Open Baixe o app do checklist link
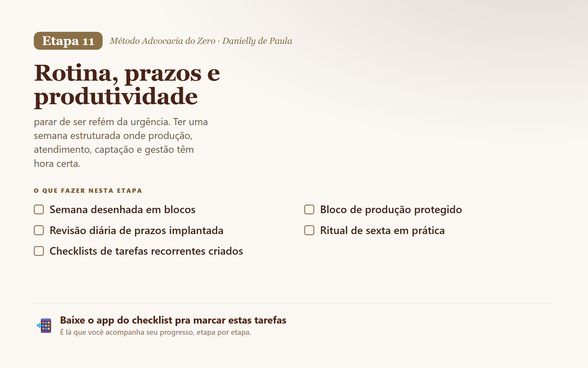The height and width of the screenshot is (368, 588). 173,320
